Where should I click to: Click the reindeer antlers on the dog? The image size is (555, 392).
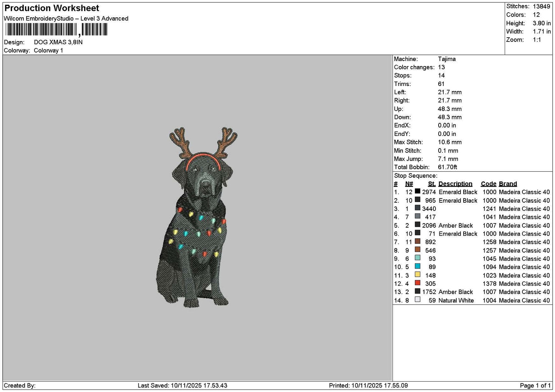(204, 144)
